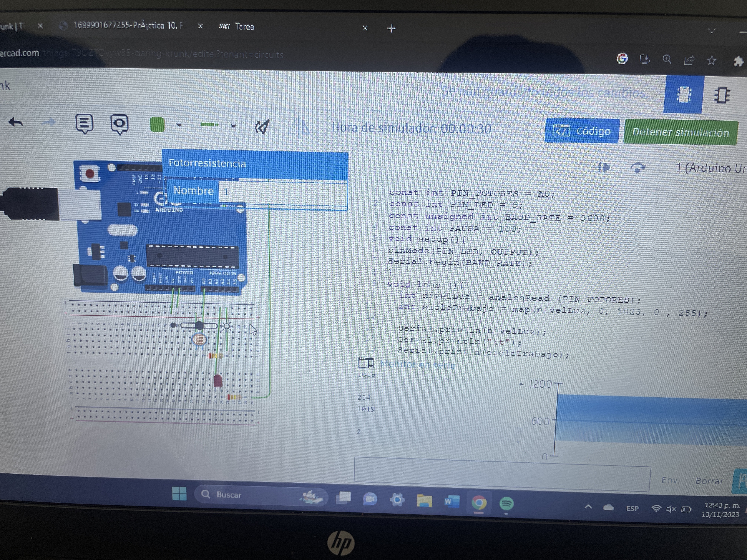Click the rotate component icon

coord(262,127)
